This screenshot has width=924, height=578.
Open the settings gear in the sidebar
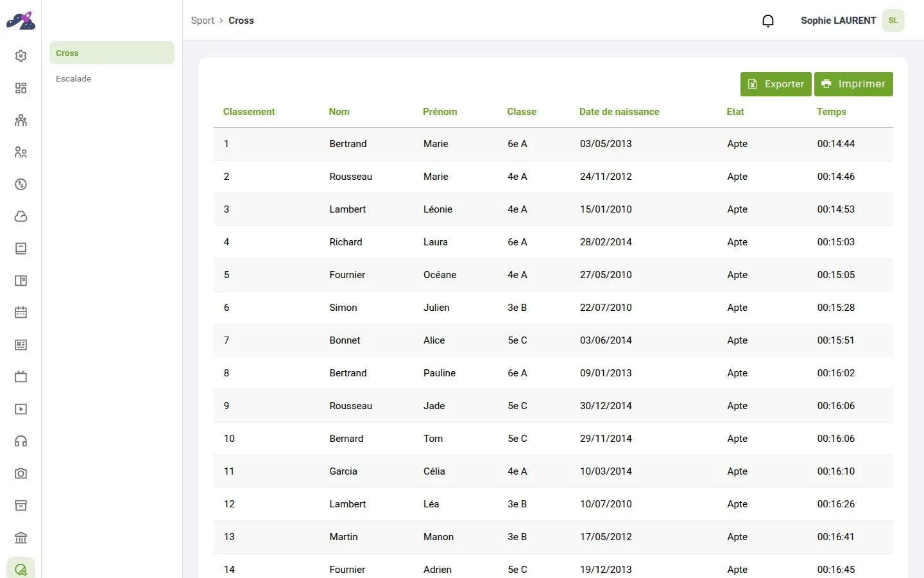point(21,56)
